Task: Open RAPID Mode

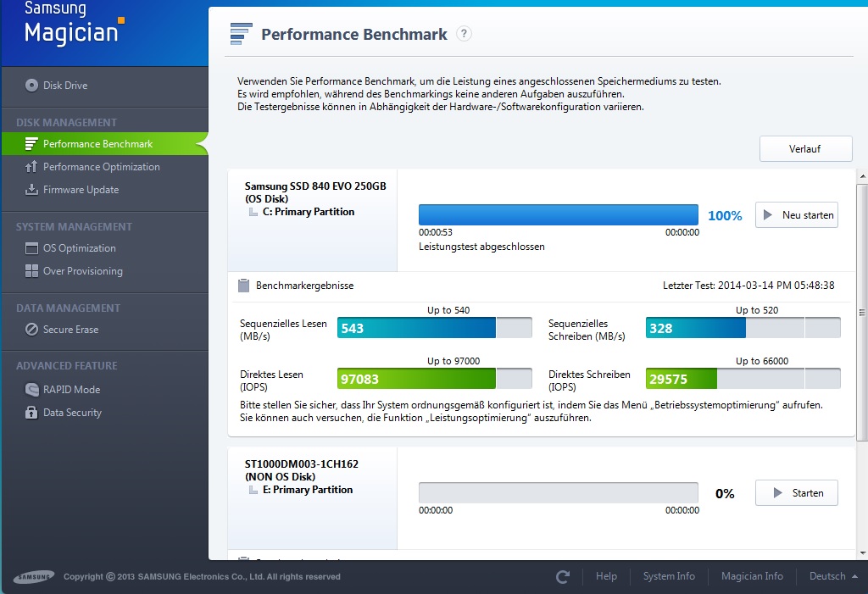Action: point(104,389)
